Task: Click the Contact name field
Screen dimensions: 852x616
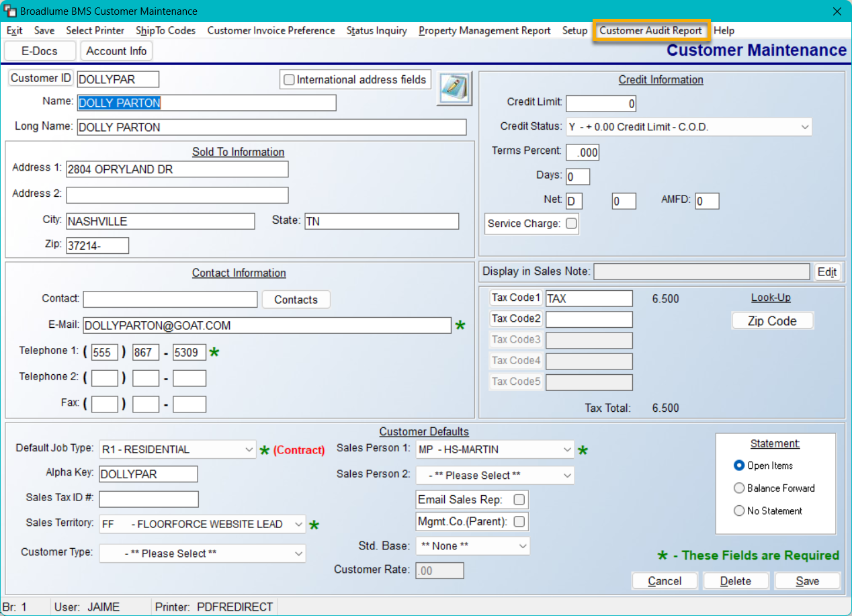Action: (x=170, y=299)
